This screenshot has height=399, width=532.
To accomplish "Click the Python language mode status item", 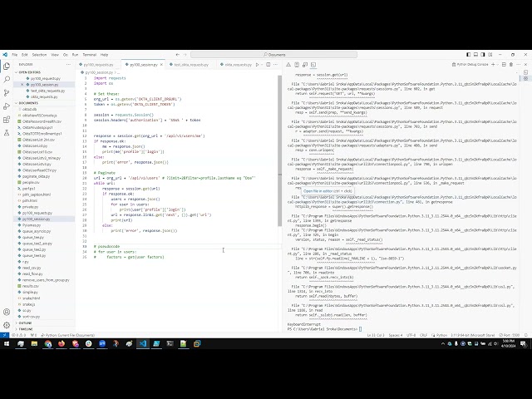I will pos(441,335).
